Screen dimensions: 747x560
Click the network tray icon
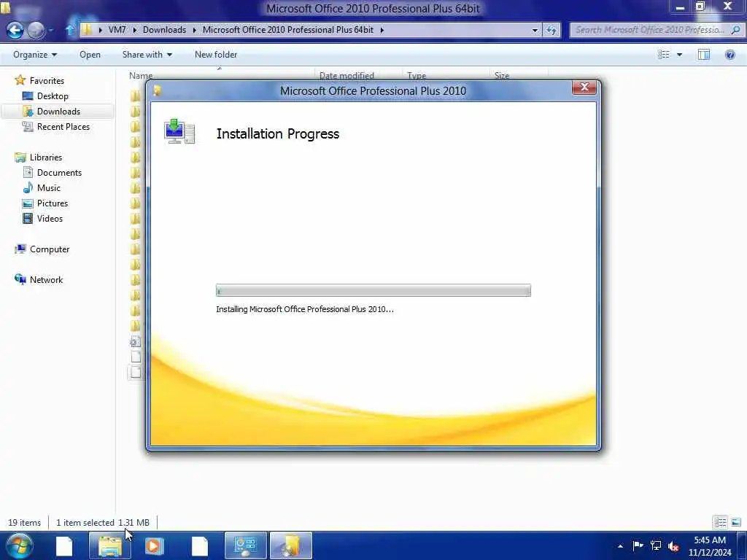point(656,545)
